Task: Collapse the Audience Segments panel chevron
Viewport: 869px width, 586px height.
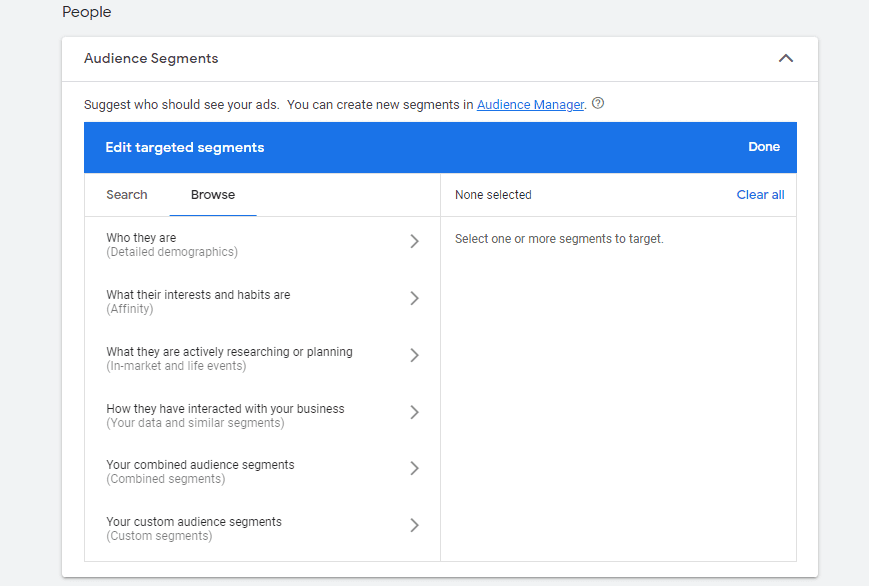Action: tap(785, 59)
